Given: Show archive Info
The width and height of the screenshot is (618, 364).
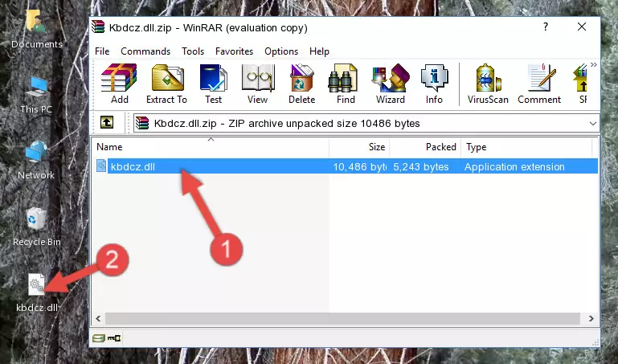Looking at the screenshot, I should click(434, 84).
